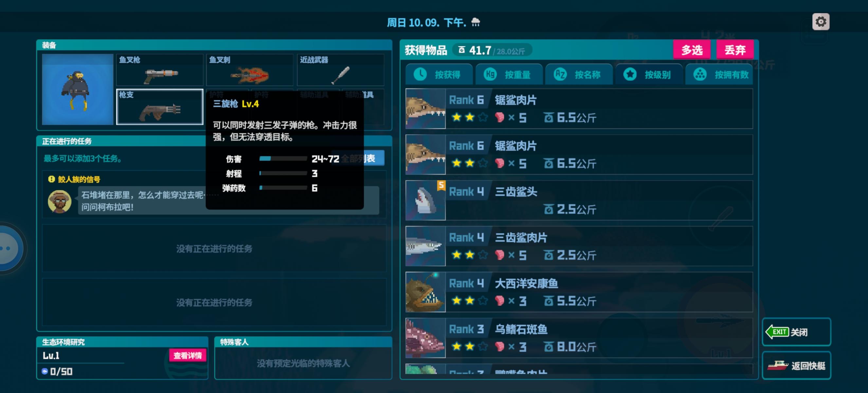Image resolution: width=868 pixels, height=393 pixels.
Task: Click the 丢弃 discard button
Action: click(735, 50)
